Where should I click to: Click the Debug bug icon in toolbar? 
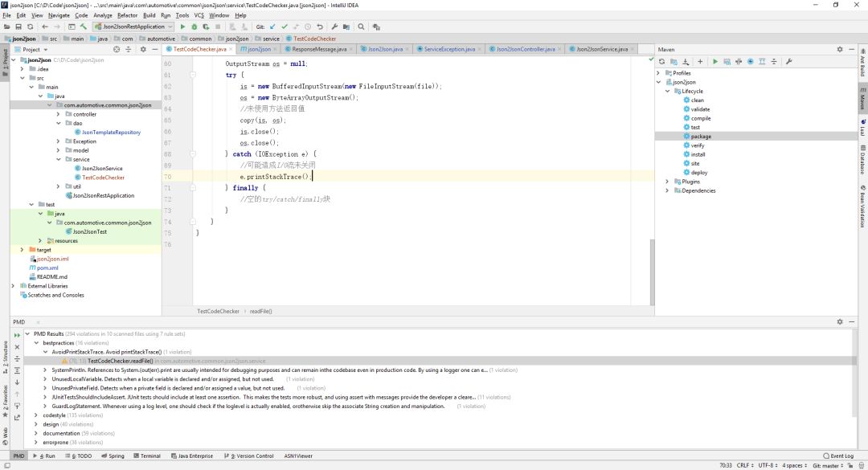coord(194,27)
